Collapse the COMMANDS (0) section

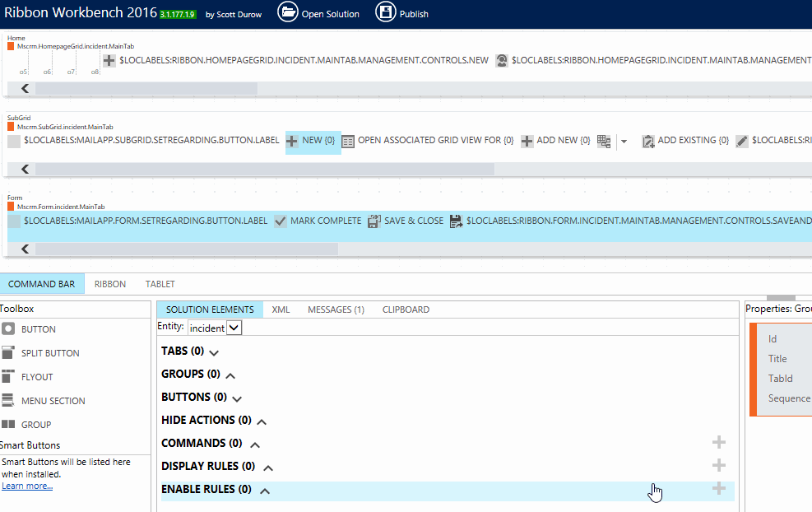pos(255,445)
